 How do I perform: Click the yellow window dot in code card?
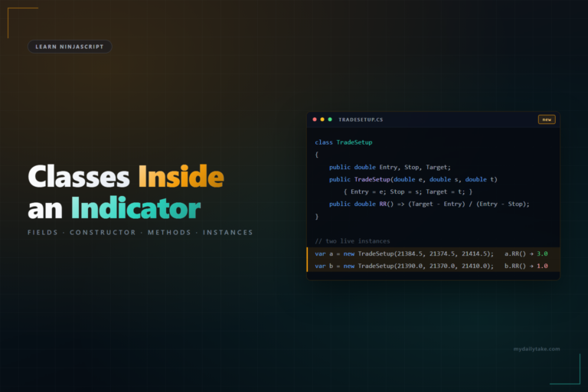pos(322,119)
